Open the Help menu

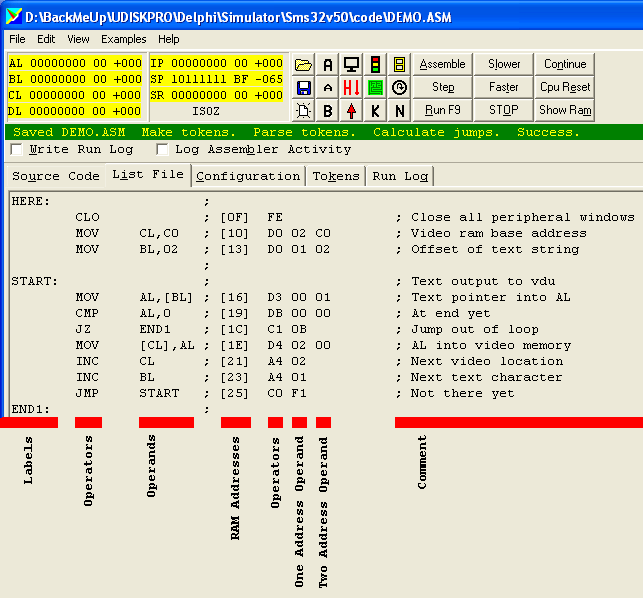click(x=169, y=39)
